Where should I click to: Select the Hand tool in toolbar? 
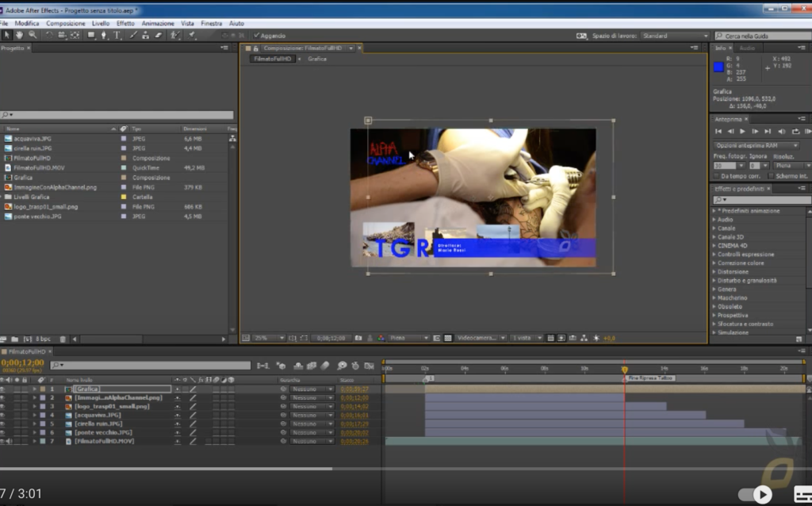[19, 35]
